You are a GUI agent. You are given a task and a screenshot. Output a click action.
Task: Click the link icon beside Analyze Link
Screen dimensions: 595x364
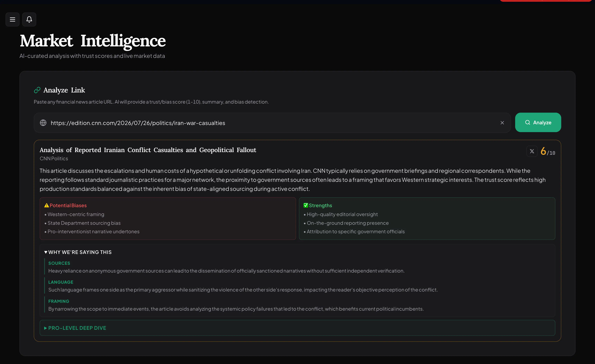click(37, 90)
